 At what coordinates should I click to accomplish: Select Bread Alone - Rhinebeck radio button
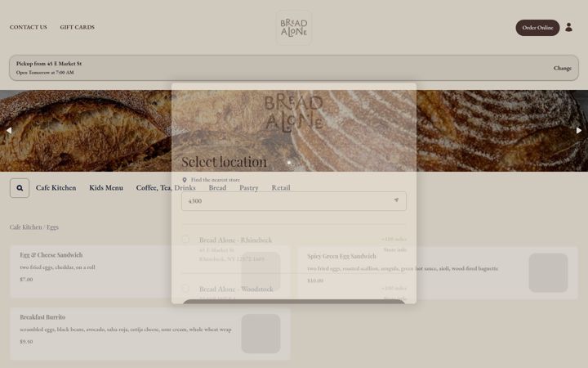click(185, 240)
